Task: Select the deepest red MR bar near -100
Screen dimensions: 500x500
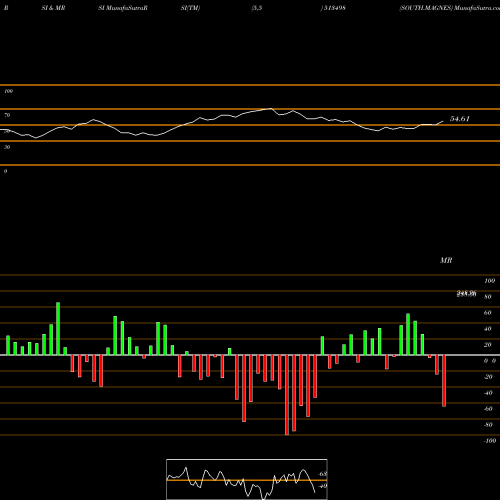Action: [287, 395]
